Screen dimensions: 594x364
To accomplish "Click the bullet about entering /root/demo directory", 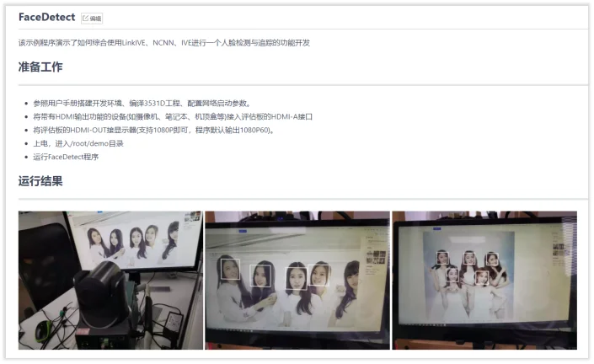I will tap(78, 143).
